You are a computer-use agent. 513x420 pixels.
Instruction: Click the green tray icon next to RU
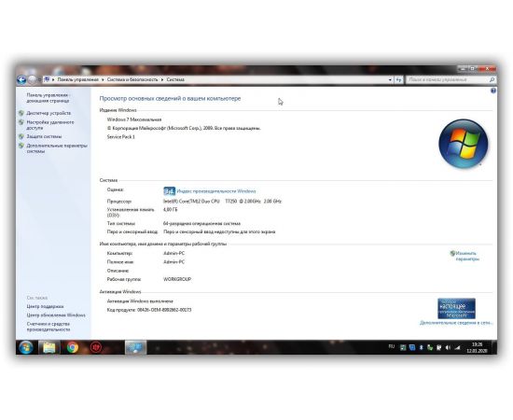403,347
